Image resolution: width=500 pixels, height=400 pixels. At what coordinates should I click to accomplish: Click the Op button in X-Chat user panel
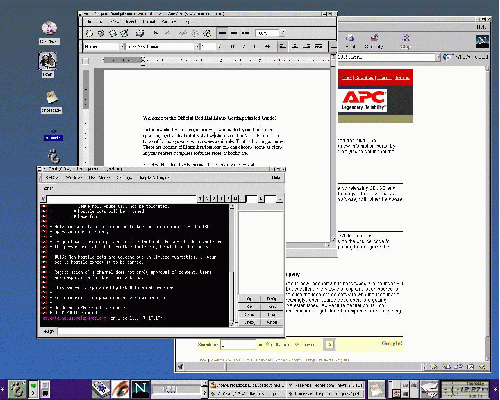click(x=249, y=299)
